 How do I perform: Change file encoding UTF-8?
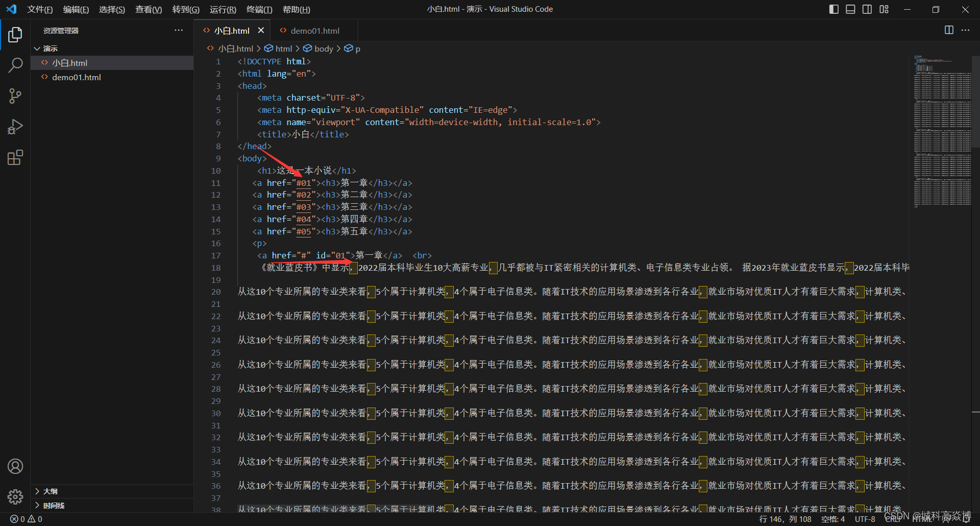865,519
